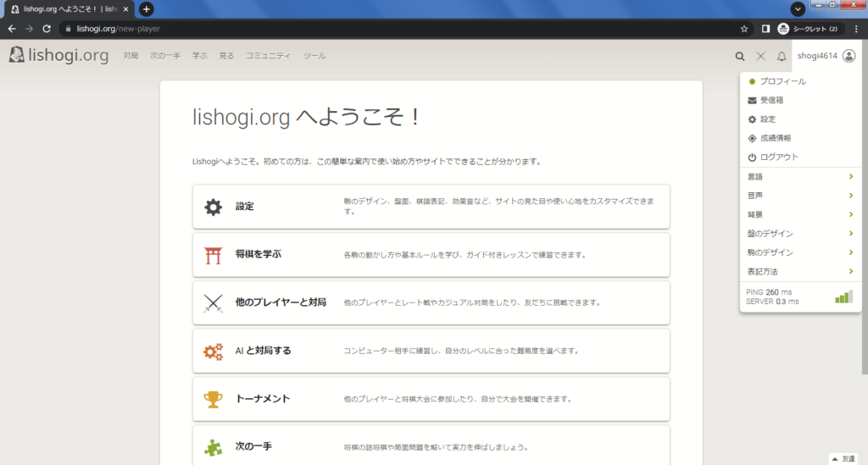Close the lishogi.org browser tab
This screenshot has width=868, height=465.
[x=125, y=9]
